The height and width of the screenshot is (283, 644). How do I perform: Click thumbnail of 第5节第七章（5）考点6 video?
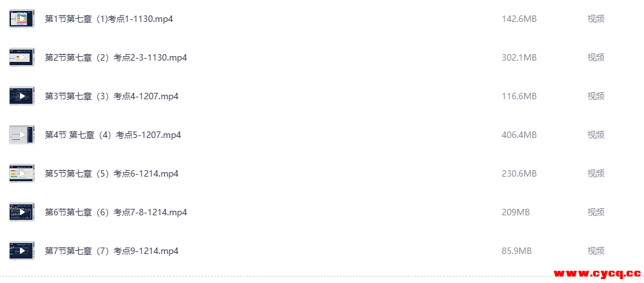22,173
